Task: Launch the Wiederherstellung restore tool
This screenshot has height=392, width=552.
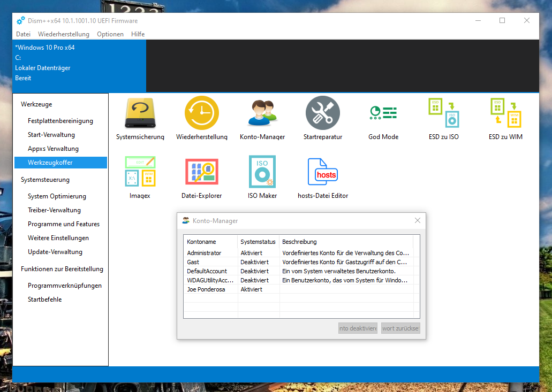Action: pos(202,119)
